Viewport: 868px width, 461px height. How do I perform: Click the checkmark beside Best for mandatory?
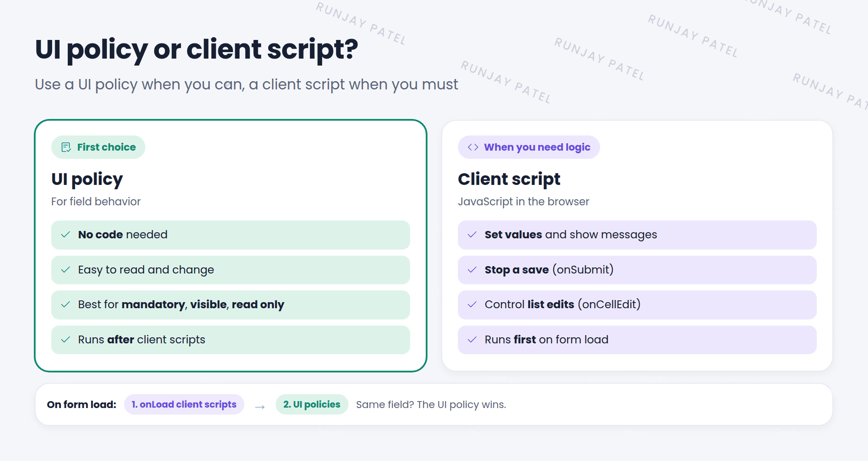click(x=66, y=305)
